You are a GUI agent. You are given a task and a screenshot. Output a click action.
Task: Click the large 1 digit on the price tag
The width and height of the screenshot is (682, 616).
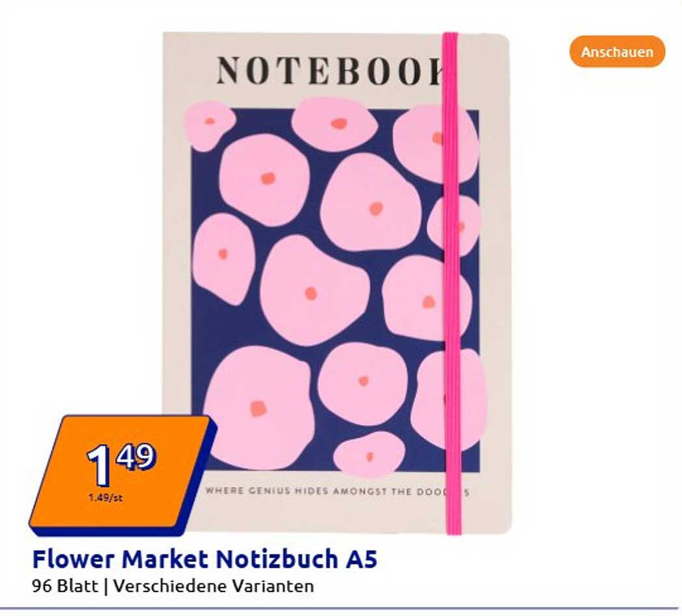coord(100,466)
